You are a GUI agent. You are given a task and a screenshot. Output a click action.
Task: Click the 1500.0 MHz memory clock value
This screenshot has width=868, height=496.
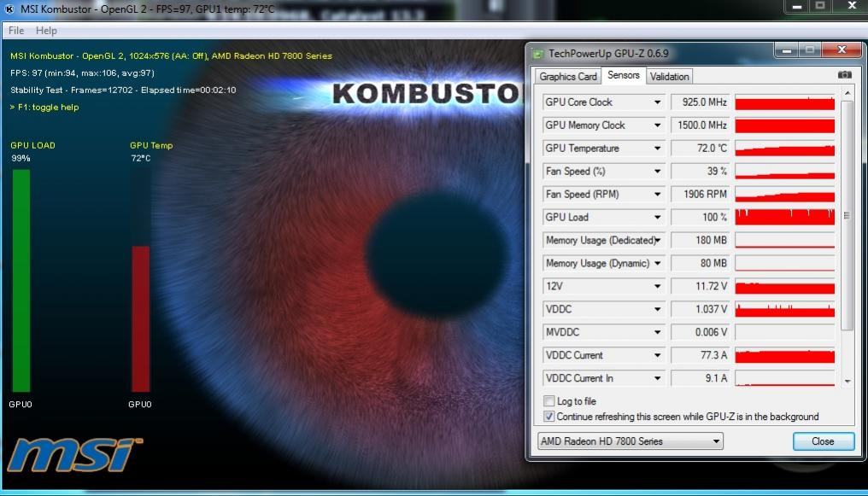coord(702,125)
